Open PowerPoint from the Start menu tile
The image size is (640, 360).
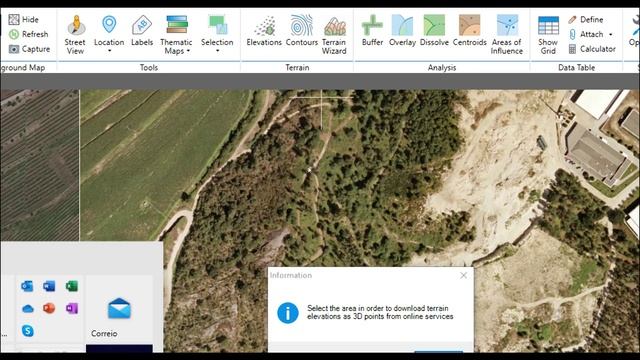[x=49, y=308]
